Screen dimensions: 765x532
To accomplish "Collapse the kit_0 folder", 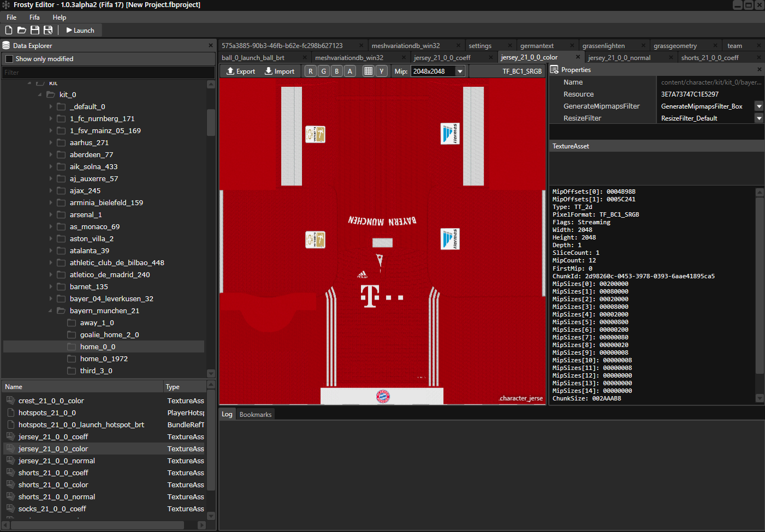I will pyautogui.click(x=40, y=94).
